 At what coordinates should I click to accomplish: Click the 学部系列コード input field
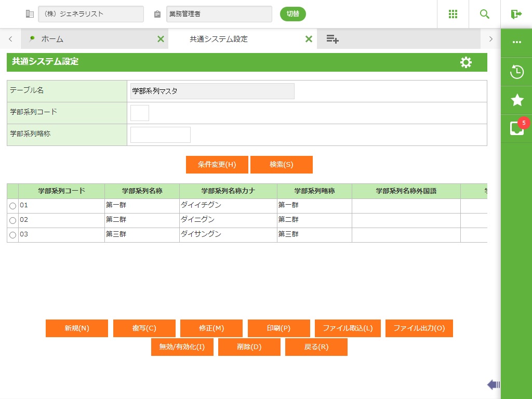coord(140,113)
